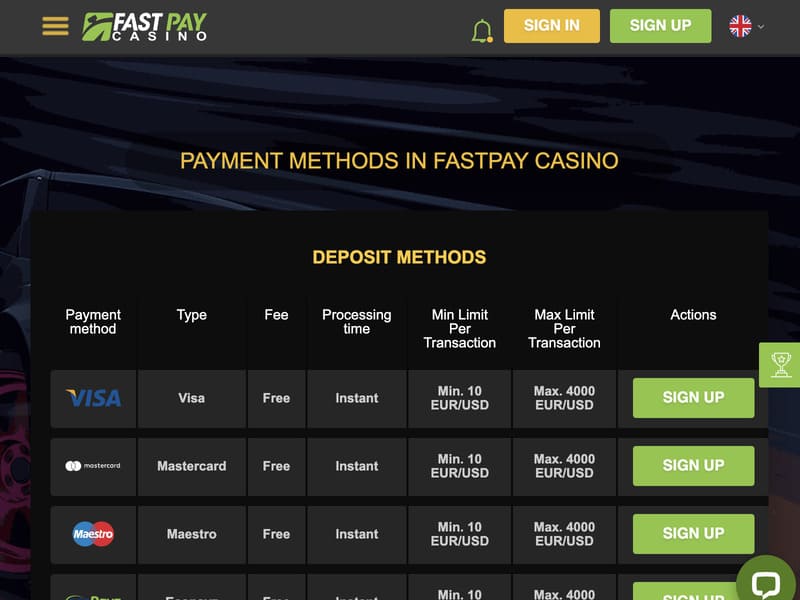
Task: Click the header SIGN UP button
Action: [x=660, y=26]
